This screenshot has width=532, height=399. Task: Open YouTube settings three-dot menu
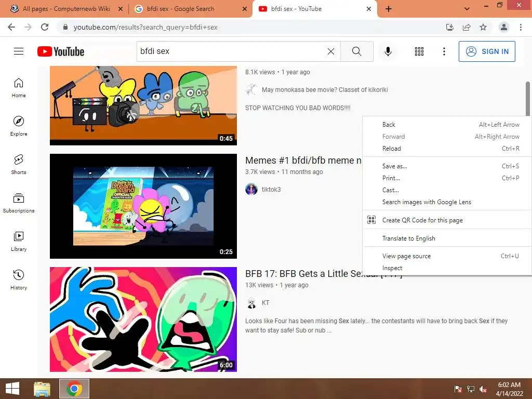(444, 51)
